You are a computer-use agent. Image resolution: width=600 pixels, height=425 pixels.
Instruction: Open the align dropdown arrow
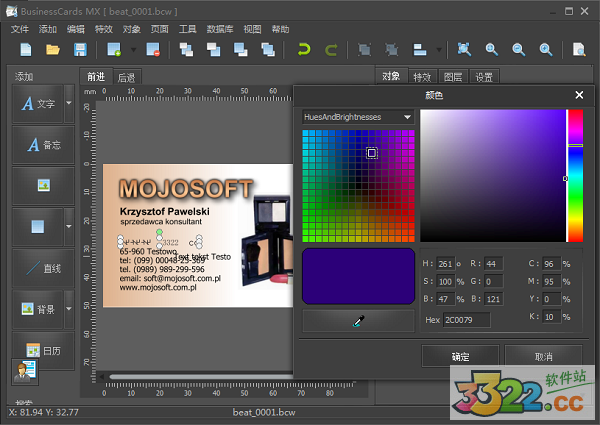click(439, 50)
